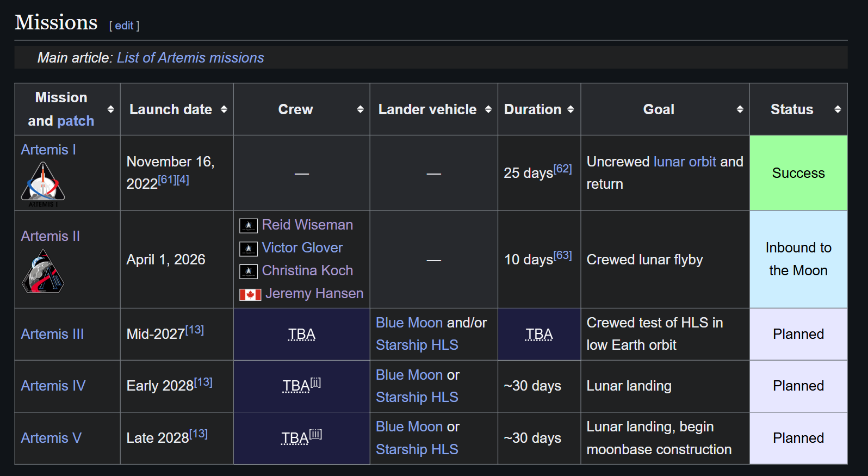Sort table by Crew column arrows
The width and height of the screenshot is (868, 476).
tap(360, 109)
